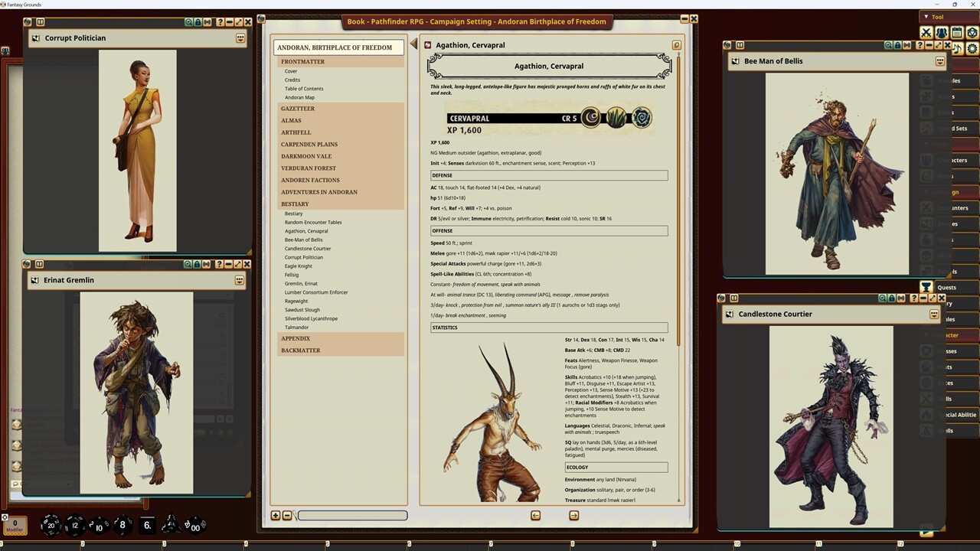The image size is (980, 551).
Task: Open the Quests panel from the sidebar
Action: (x=947, y=288)
